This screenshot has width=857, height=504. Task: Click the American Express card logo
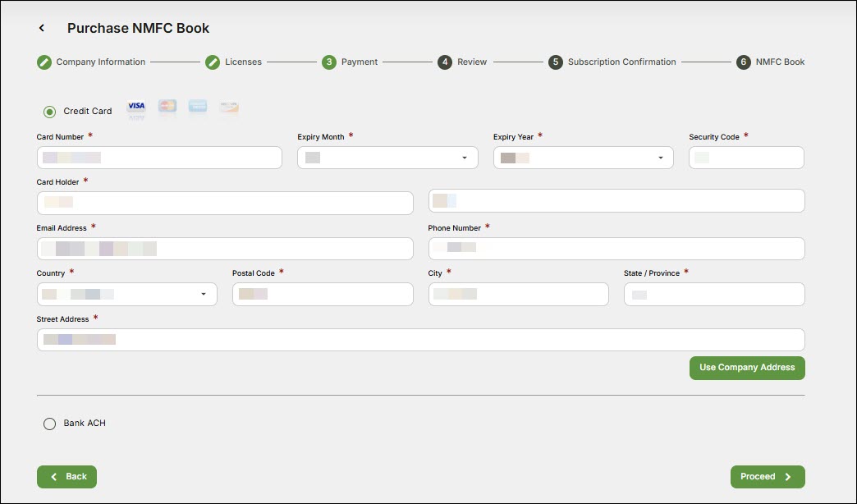[198, 107]
